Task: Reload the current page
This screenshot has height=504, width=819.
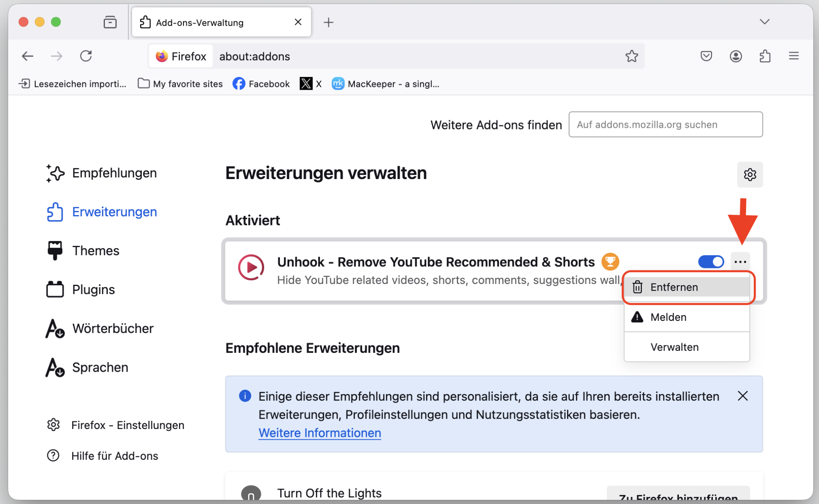Action: [x=86, y=56]
